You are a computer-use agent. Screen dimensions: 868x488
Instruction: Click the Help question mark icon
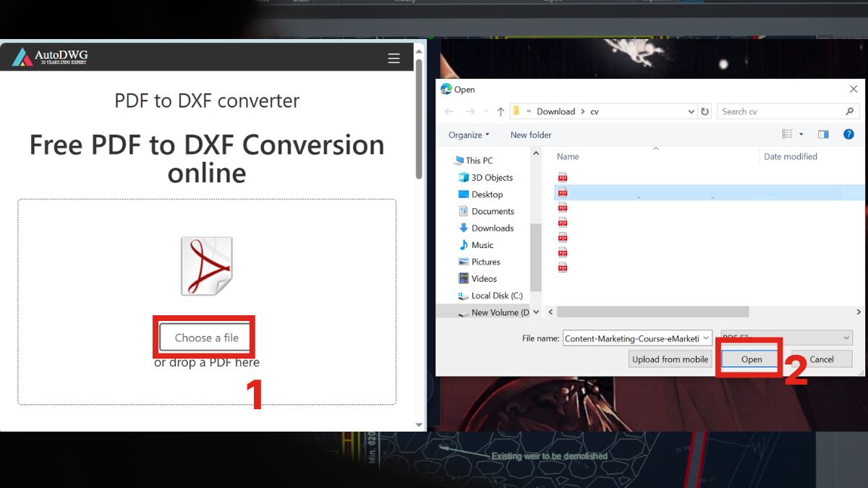tap(848, 134)
